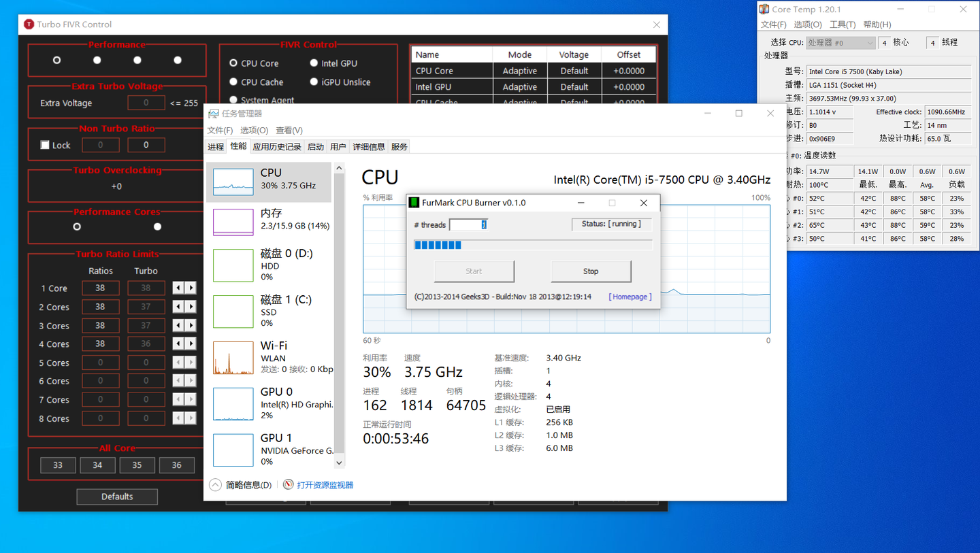Select the left Performance Cores radio button
Screen dimensions: 980x553
[77, 227]
